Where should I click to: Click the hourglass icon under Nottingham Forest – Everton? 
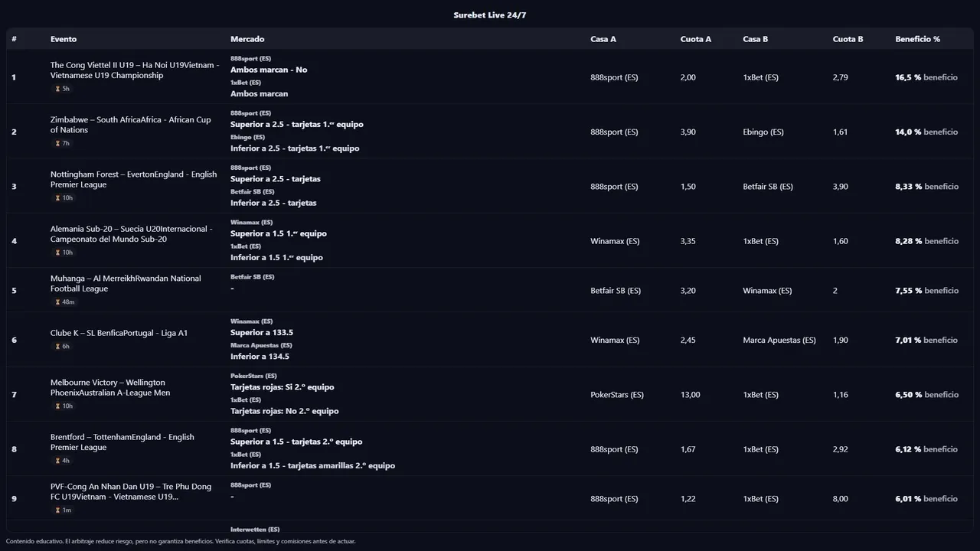[x=57, y=198]
